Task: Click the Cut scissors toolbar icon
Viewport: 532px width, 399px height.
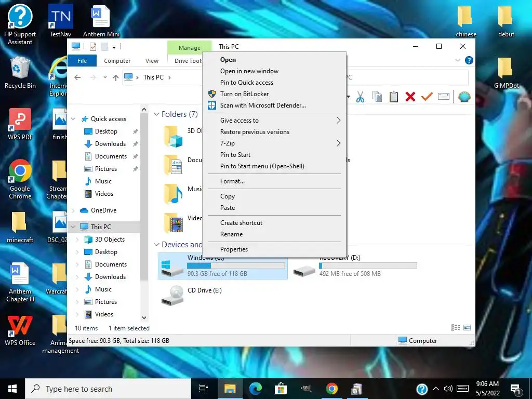Action: pos(360,97)
